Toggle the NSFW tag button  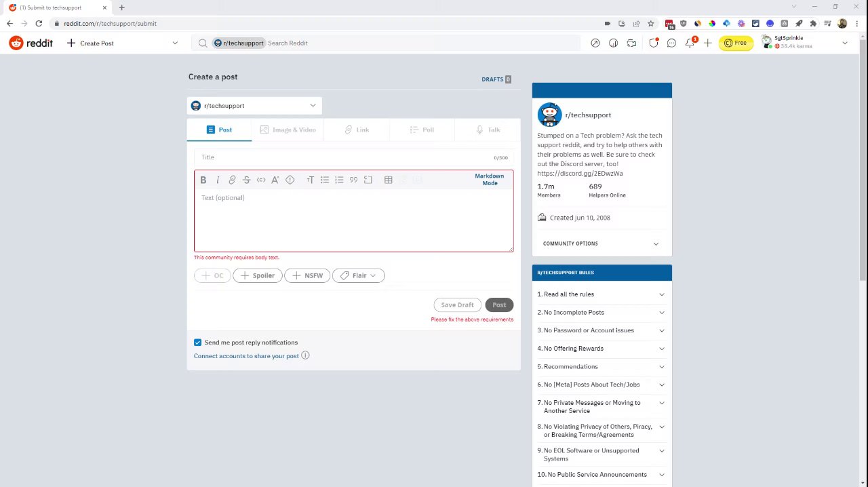(x=307, y=275)
